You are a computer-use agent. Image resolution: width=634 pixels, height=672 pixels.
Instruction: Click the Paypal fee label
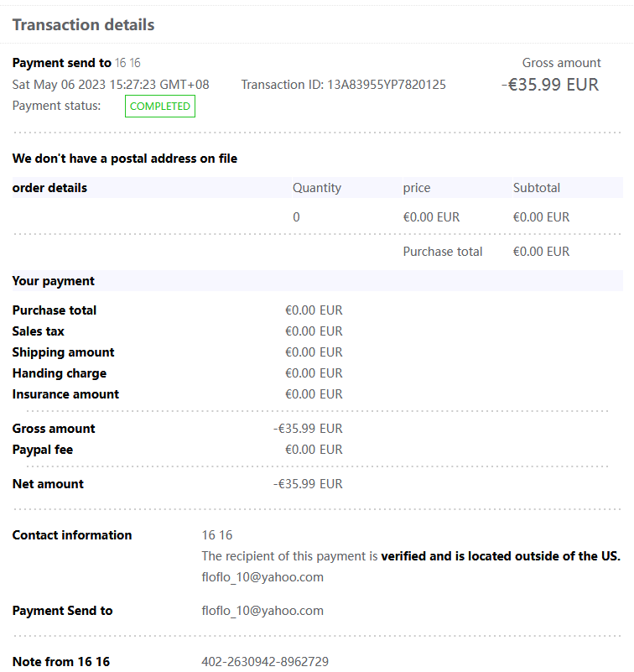[42, 450]
